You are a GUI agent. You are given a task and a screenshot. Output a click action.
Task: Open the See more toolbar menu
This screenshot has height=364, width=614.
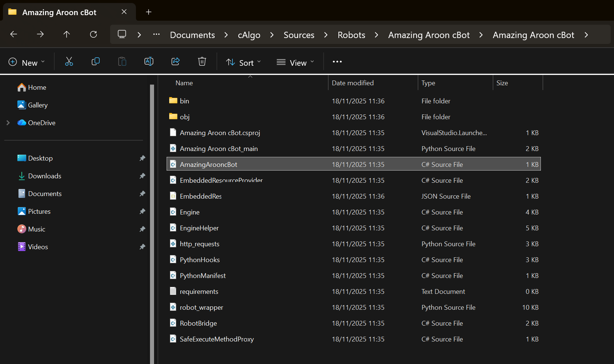tap(337, 62)
